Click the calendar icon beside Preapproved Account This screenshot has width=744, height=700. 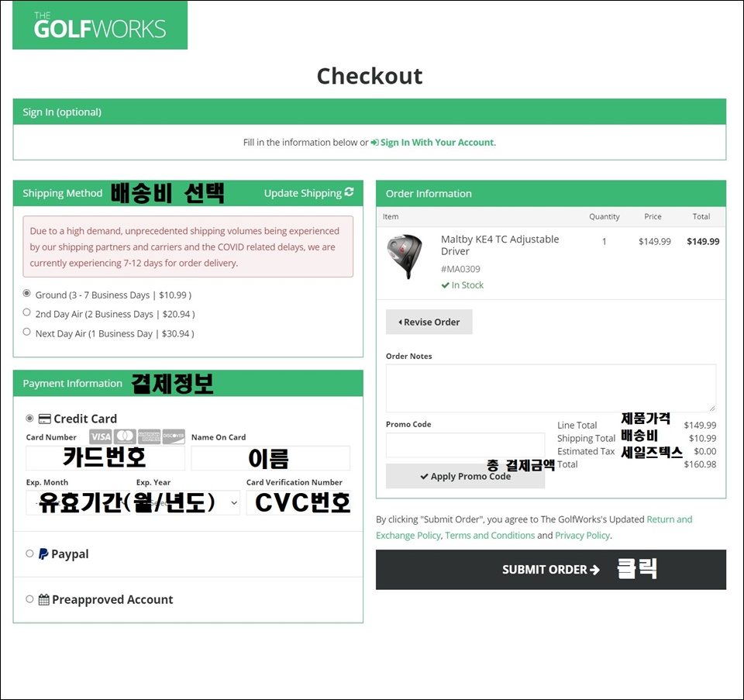click(x=43, y=599)
